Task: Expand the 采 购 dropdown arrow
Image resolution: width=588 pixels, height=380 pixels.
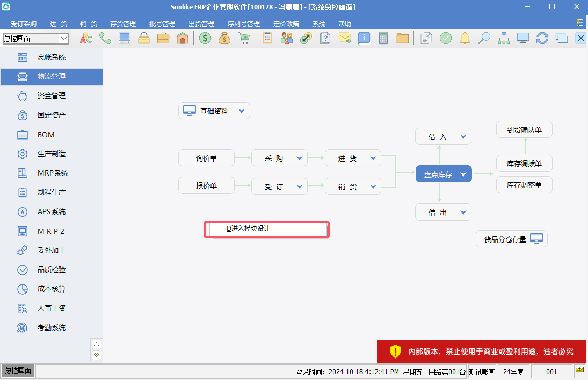Action: pos(300,158)
